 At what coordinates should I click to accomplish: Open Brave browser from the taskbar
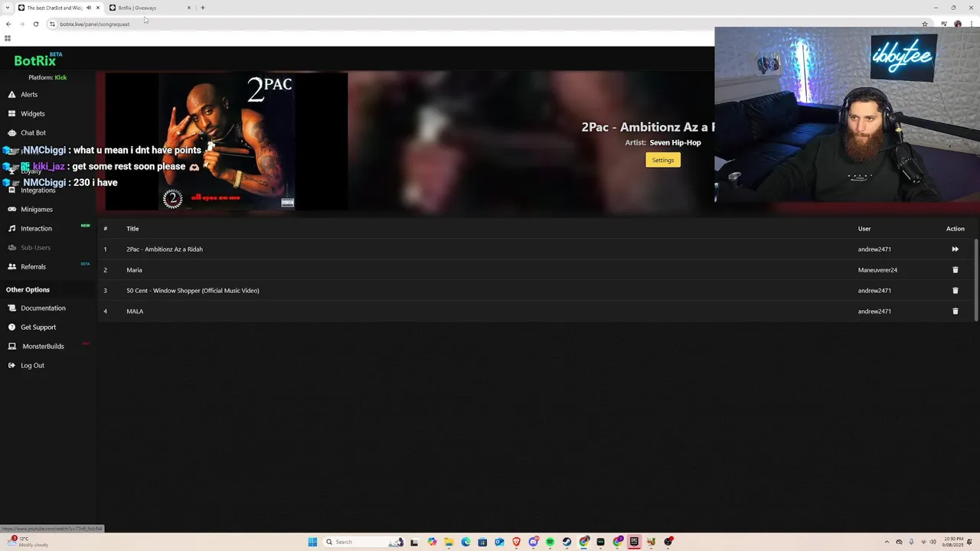point(516,542)
